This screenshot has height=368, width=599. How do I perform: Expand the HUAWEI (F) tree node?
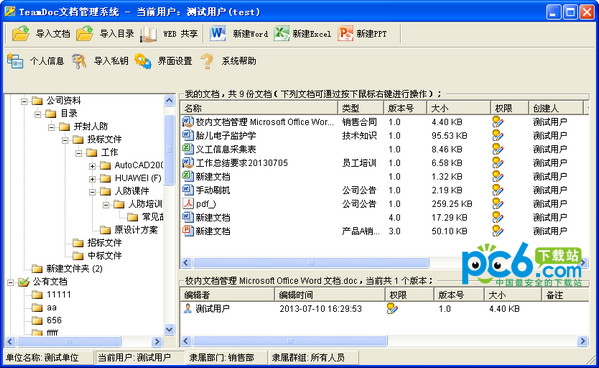92,178
